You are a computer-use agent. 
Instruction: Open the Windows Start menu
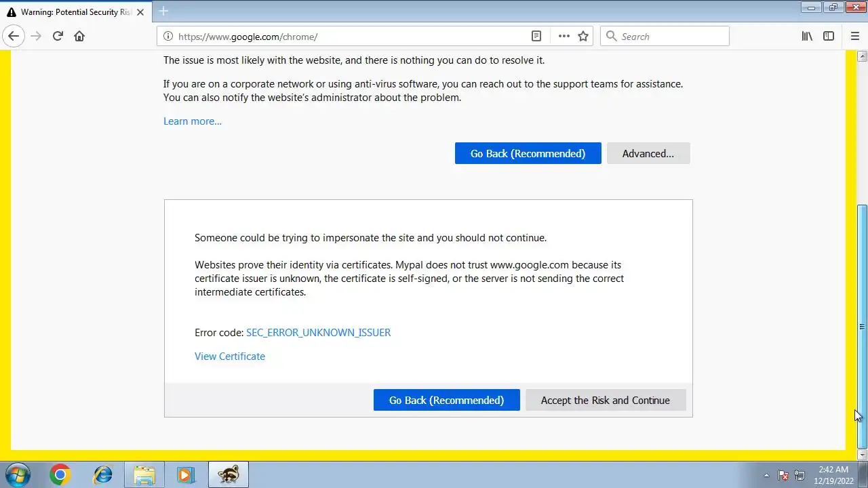click(x=17, y=475)
